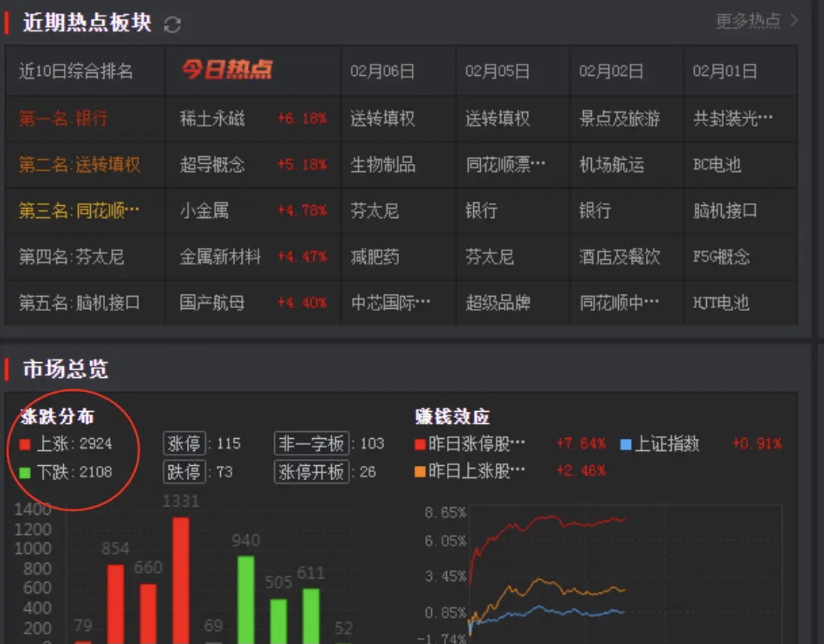Select the 02月05日 column header
This screenshot has height=644, width=824.
coord(497,71)
